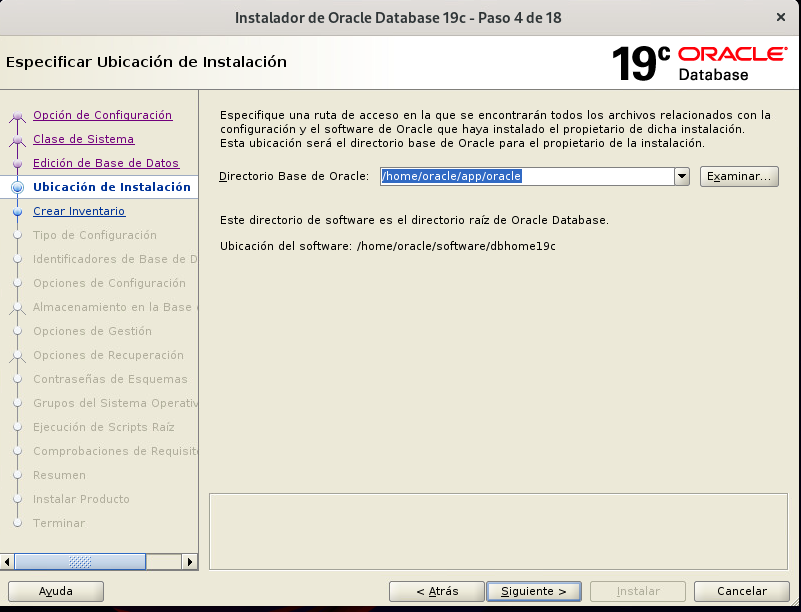Click the Opción de Configuración step bullet icon
The width and height of the screenshot is (801, 612).
point(17,116)
